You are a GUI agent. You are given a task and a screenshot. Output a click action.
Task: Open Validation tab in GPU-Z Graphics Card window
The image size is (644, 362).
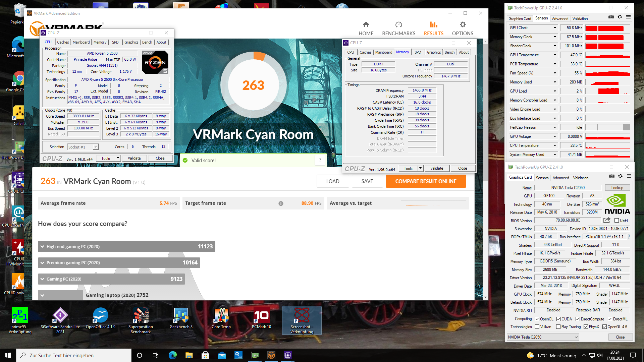[581, 178]
